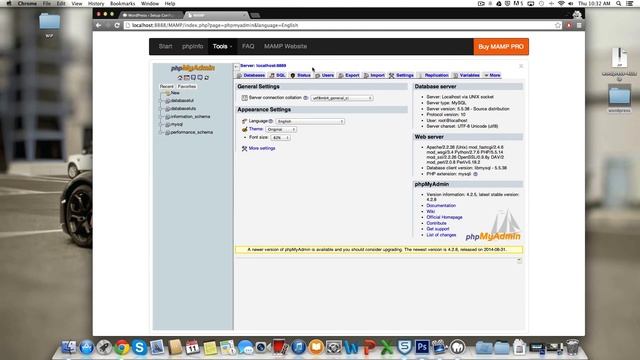Expand the performance_schema tree node

pyautogui.click(x=161, y=133)
